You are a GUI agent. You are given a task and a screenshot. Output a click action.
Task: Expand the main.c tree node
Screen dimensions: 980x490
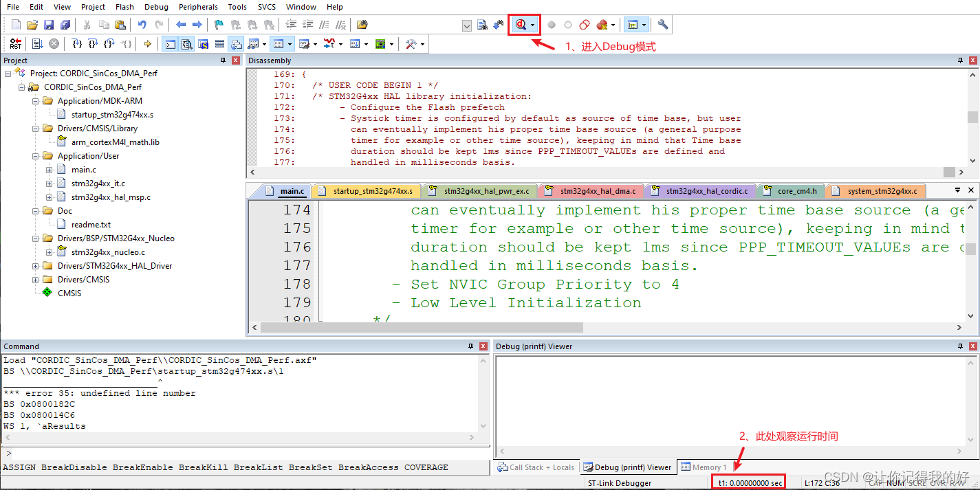pyautogui.click(x=50, y=170)
